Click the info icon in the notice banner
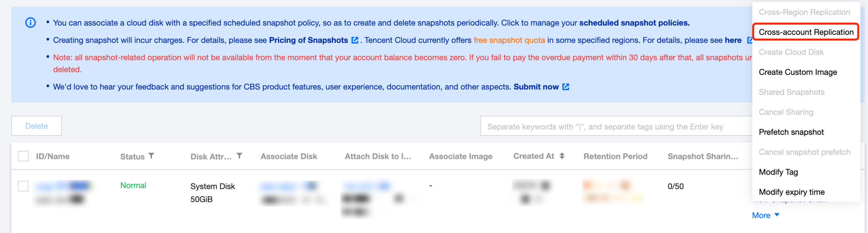Image resolution: width=868 pixels, height=233 pixels. (x=31, y=23)
